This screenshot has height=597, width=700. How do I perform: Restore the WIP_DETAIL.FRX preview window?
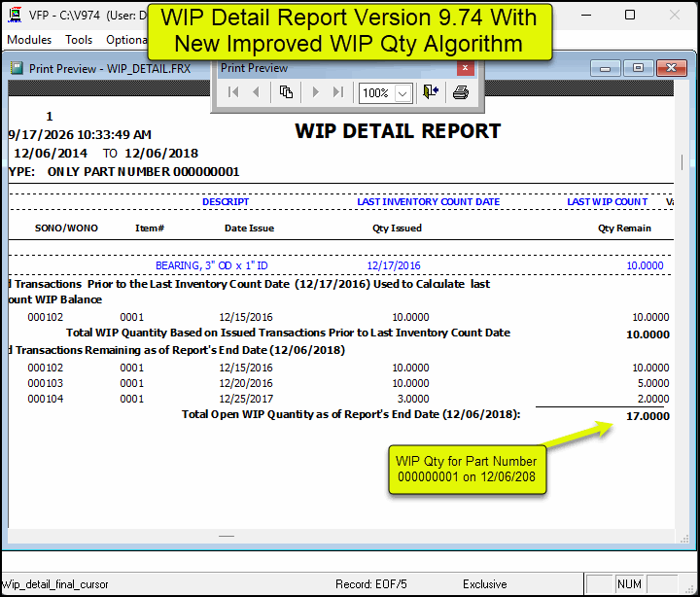tap(639, 68)
